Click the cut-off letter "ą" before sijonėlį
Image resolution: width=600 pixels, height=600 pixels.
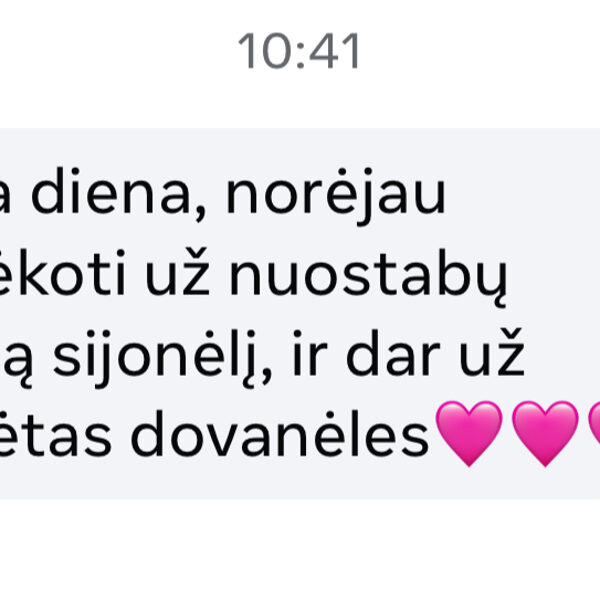[x=16, y=364]
